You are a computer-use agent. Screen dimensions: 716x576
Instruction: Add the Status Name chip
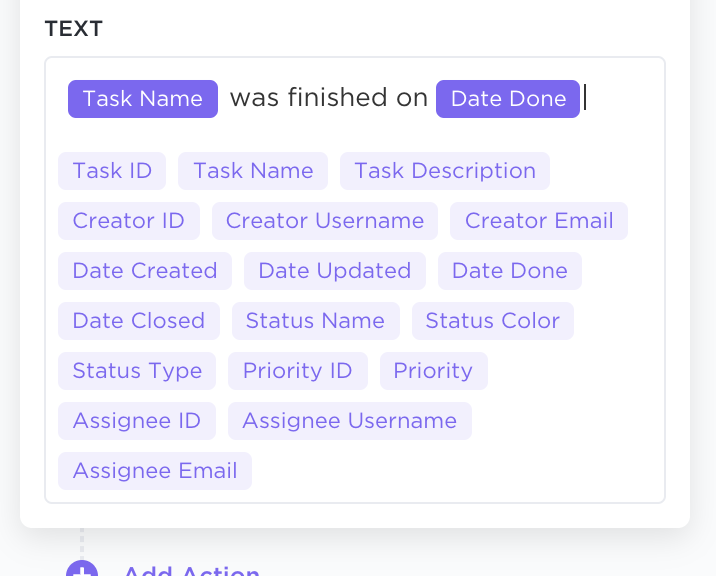click(x=315, y=321)
